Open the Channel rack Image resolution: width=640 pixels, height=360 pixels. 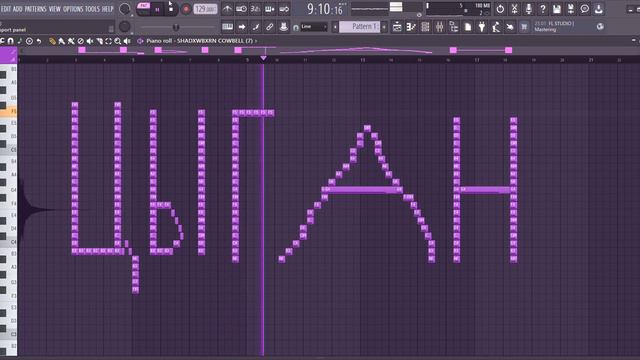tap(425, 27)
